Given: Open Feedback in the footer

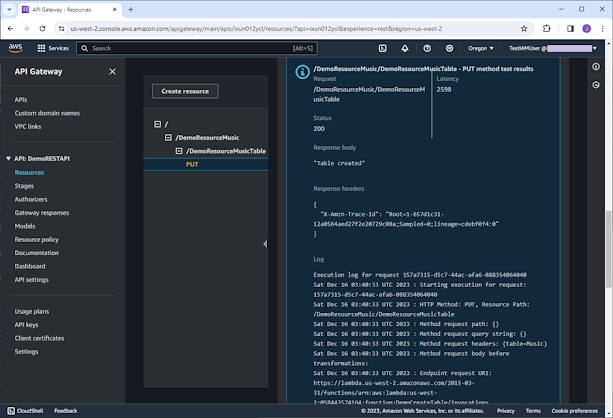Looking at the screenshot, I should [x=66, y=411].
